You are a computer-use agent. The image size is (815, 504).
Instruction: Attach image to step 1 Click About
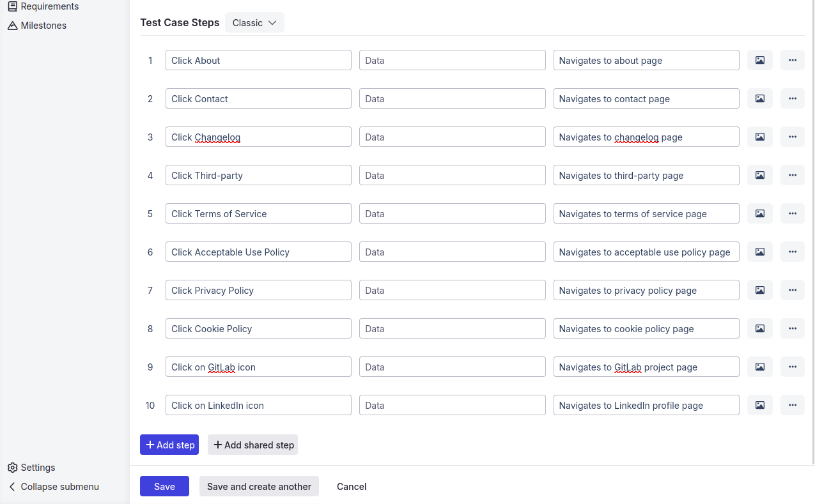click(x=760, y=60)
